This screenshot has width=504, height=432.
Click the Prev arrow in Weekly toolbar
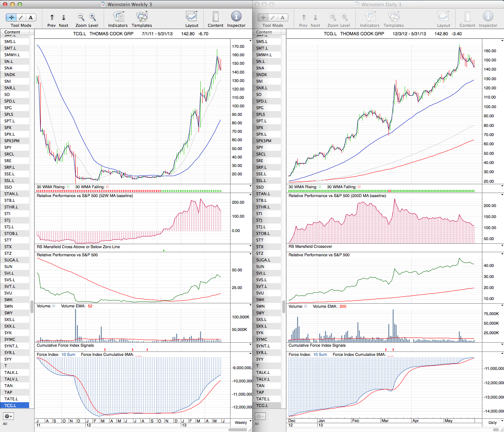52,17
